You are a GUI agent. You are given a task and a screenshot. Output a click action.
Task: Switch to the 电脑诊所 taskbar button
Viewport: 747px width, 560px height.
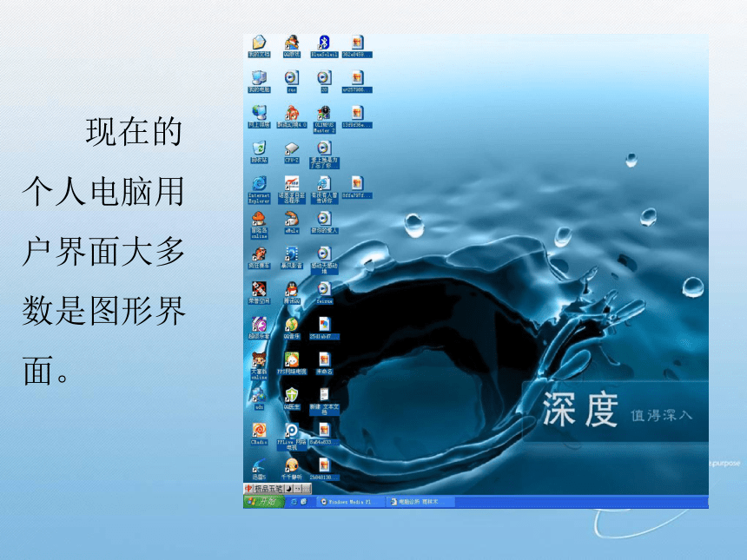pyautogui.click(x=420, y=502)
